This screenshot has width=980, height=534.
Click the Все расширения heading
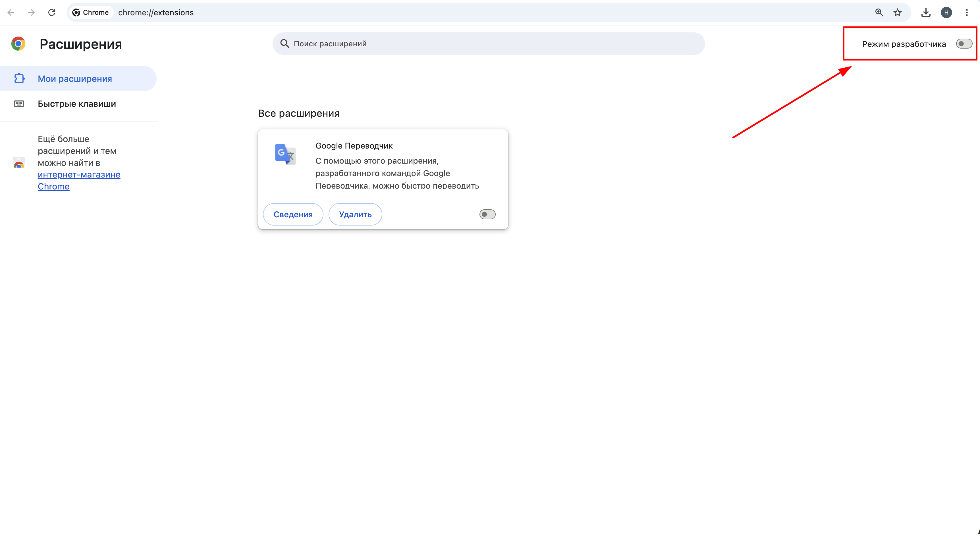point(299,113)
